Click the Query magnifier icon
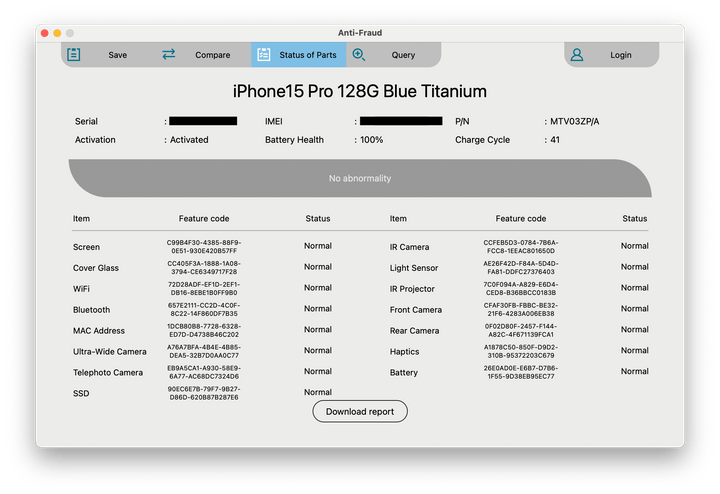 pyautogui.click(x=359, y=55)
